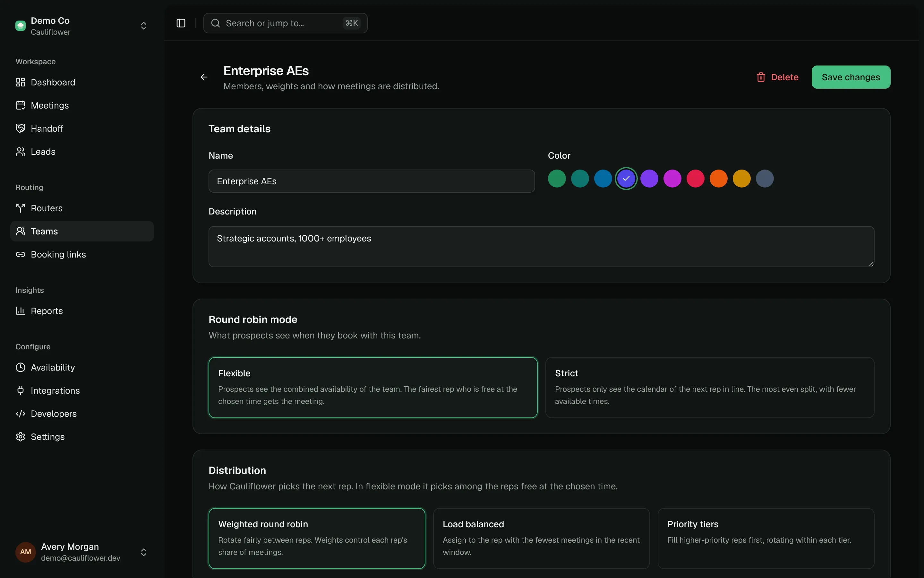Save changes to the team

(x=851, y=77)
